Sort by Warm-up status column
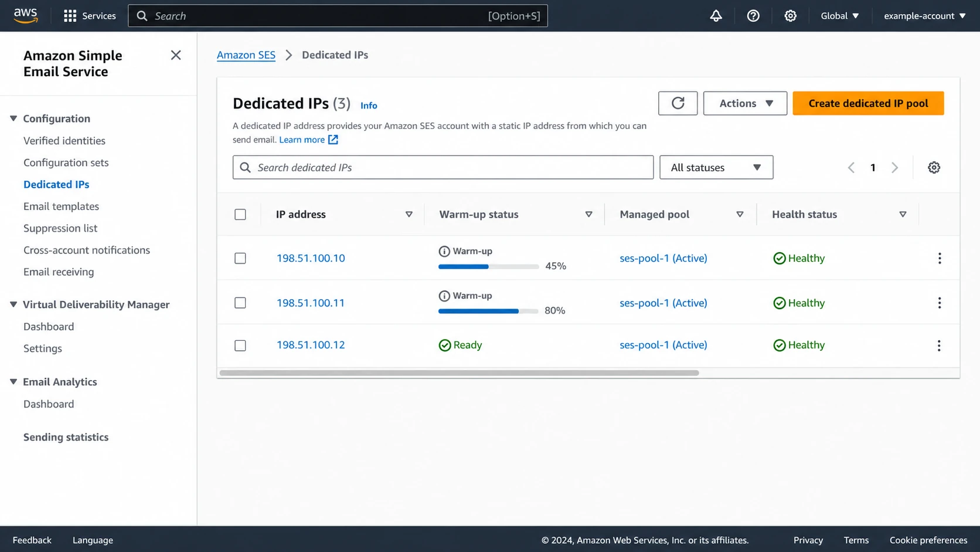The width and height of the screenshot is (980, 552). coord(588,214)
